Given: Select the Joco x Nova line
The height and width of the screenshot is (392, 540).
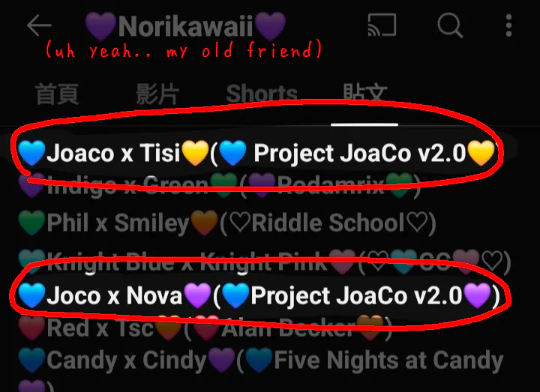Looking at the screenshot, I should (259, 295).
